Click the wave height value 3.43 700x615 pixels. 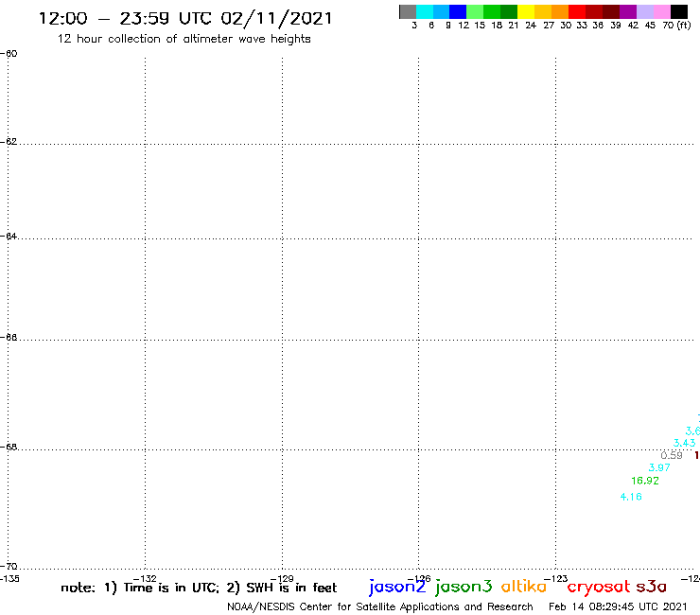[684, 443]
